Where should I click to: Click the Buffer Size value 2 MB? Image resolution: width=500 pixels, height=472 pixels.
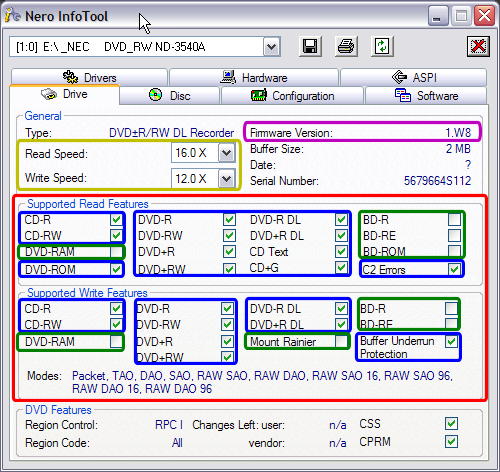pyautogui.click(x=458, y=149)
